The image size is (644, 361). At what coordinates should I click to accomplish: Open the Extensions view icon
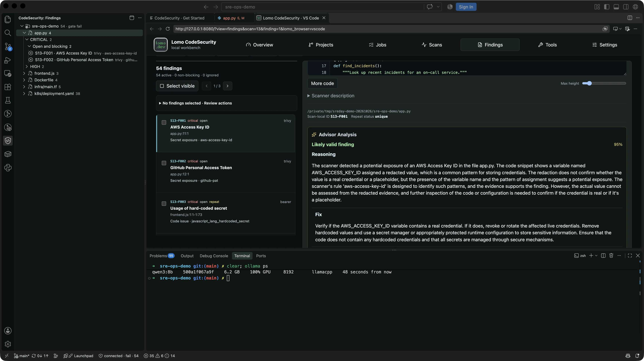click(8, 87)
